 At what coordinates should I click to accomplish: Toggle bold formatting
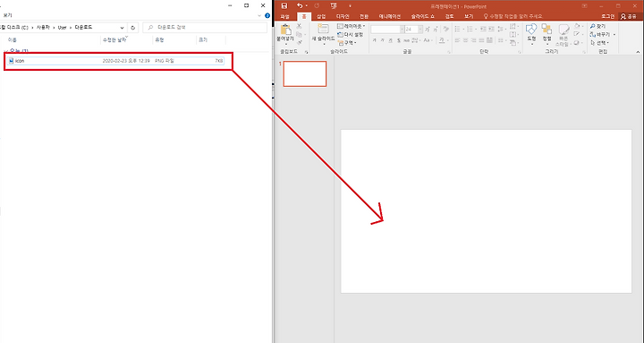[x=375, y=40]
